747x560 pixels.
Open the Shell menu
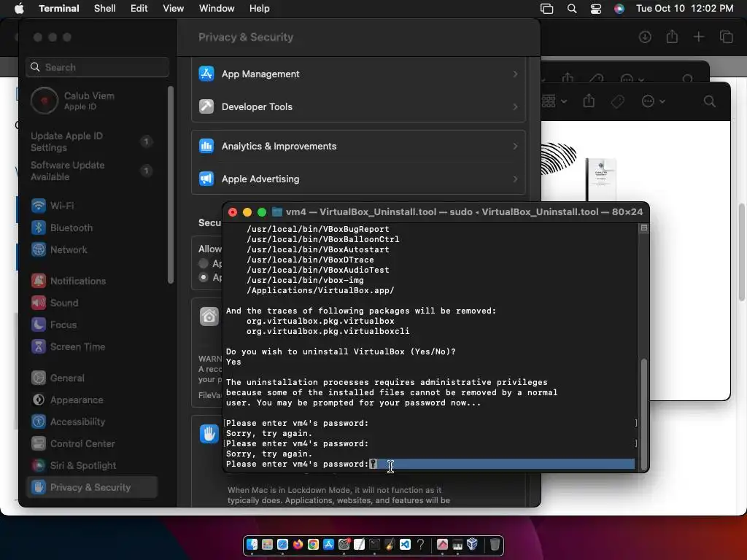105,9
